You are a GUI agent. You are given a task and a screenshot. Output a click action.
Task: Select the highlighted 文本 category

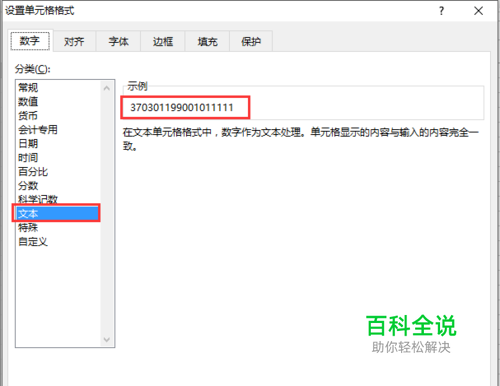tap(56, 213)
